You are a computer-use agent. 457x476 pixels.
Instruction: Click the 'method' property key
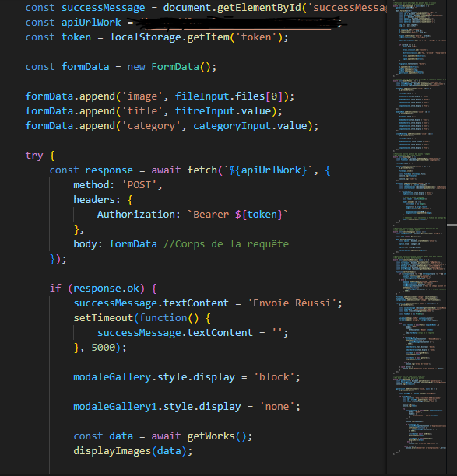[x=91, y=185]
